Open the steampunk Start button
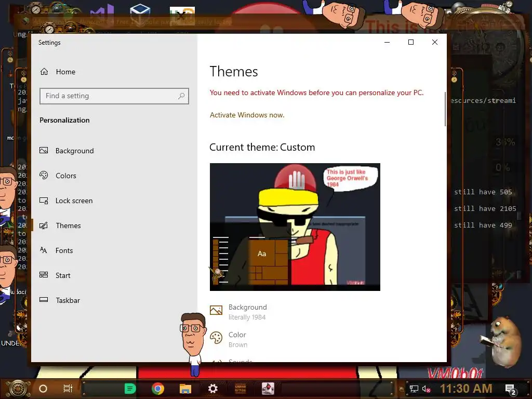 coord(18,389)
